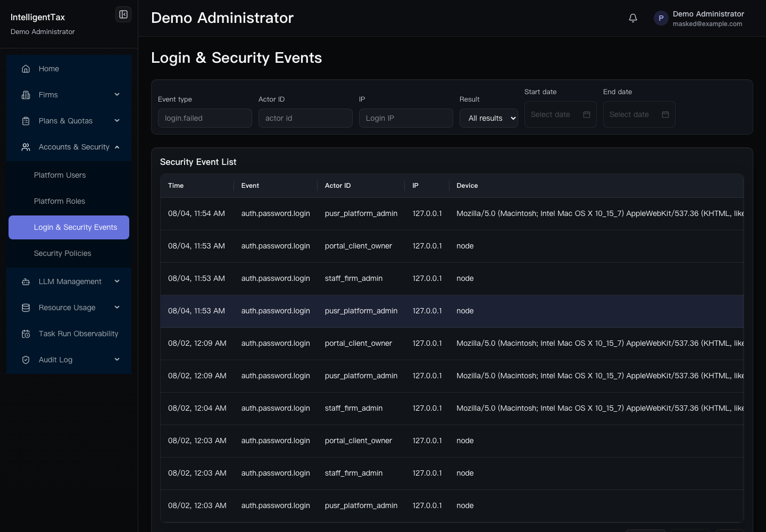
Task: Click the Home house icon
Action: pos(26,69)
